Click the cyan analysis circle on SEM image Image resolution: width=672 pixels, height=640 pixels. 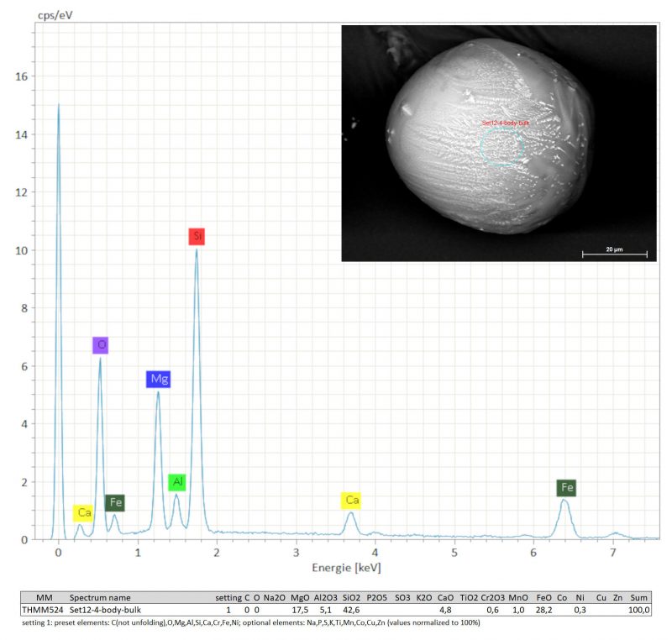(501, 146)
